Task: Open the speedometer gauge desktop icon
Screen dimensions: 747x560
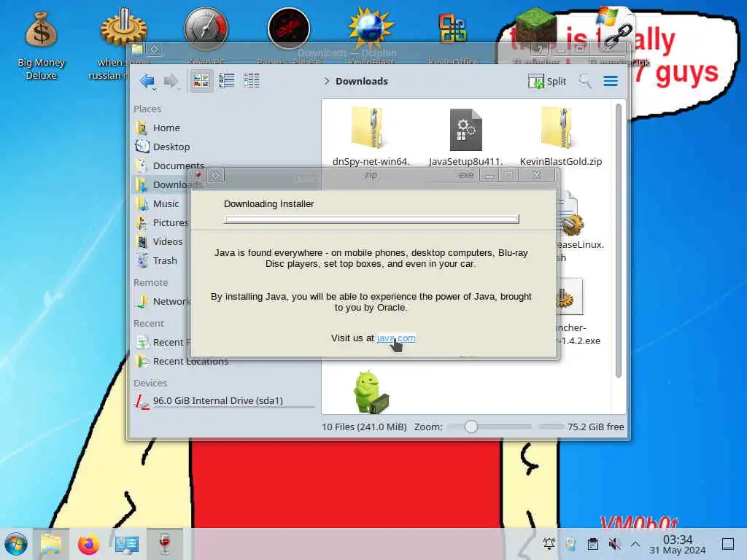Action: [206, 28]
